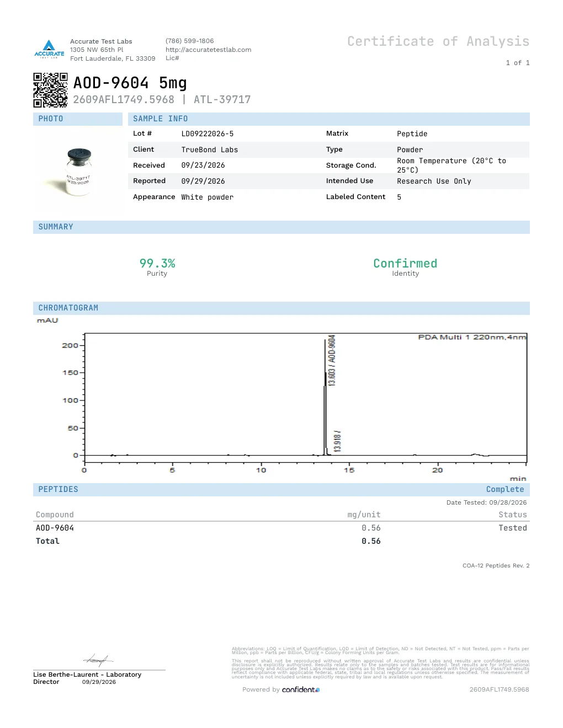Viewport: 563px width, 728px height.
Task: Select intended use Research Use Only
Action: click(x=434, y=181)
